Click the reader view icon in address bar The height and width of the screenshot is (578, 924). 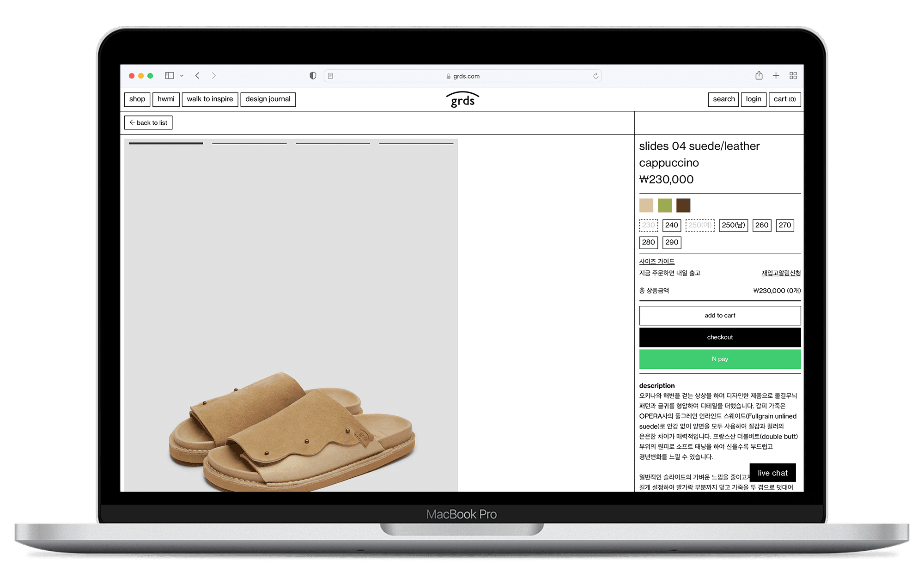pos(330,76)
